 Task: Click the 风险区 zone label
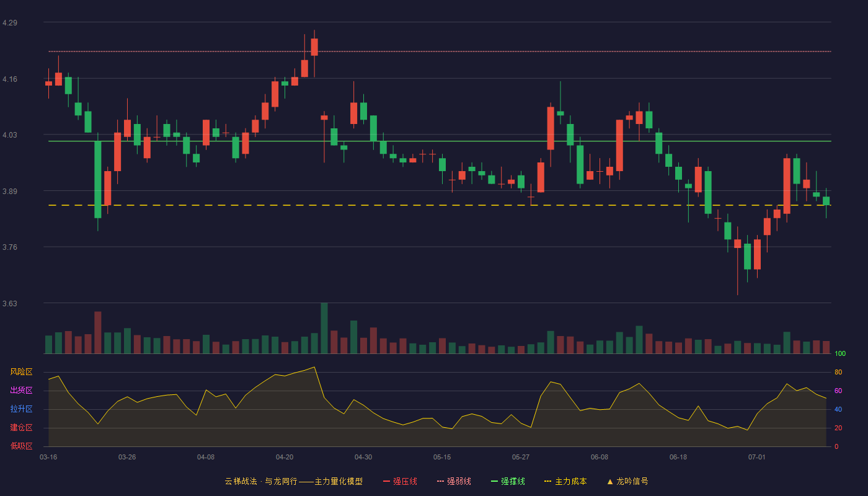(21, 372)
